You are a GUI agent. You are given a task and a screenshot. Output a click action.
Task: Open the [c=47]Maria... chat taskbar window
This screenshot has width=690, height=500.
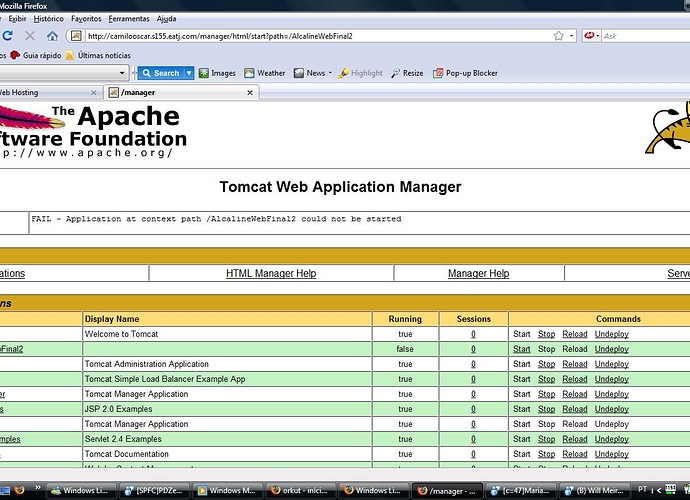point(520,490)
